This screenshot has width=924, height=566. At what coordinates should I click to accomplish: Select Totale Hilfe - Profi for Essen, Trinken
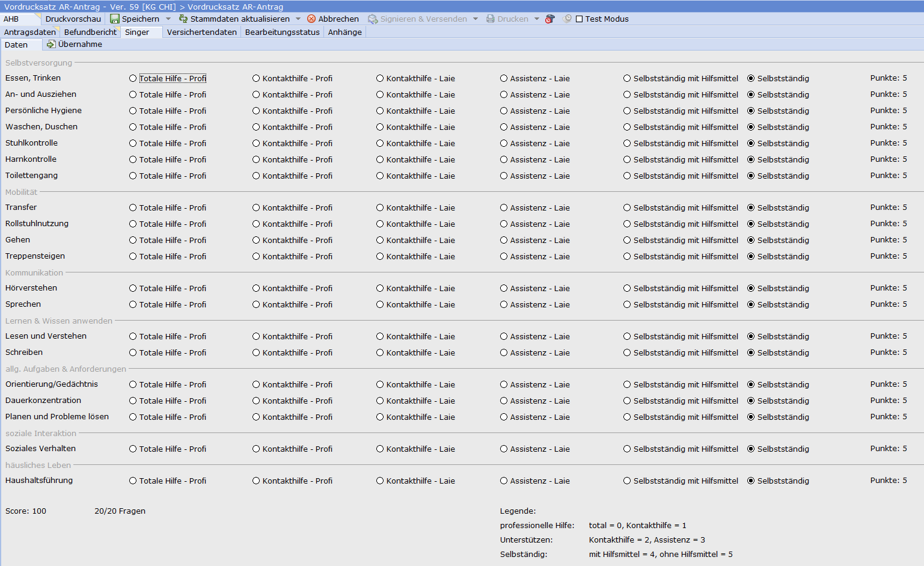tap(133, 79)
